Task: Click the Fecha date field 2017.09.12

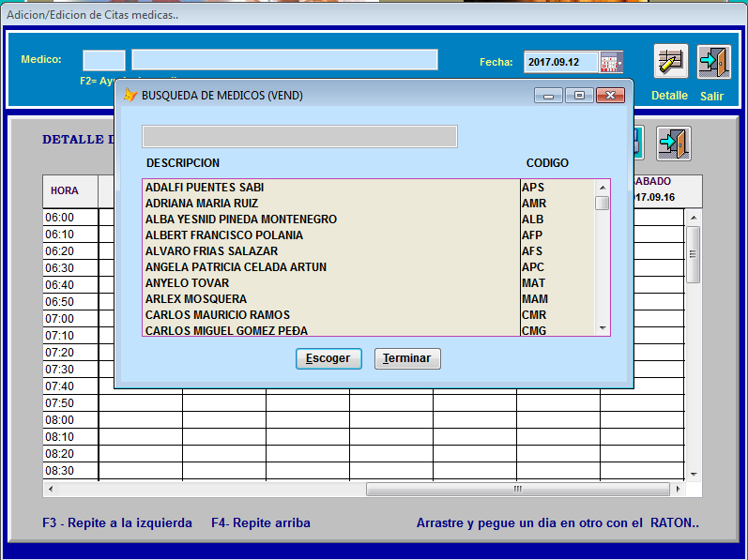Action: pyautogui.click(x=560, y=63)
